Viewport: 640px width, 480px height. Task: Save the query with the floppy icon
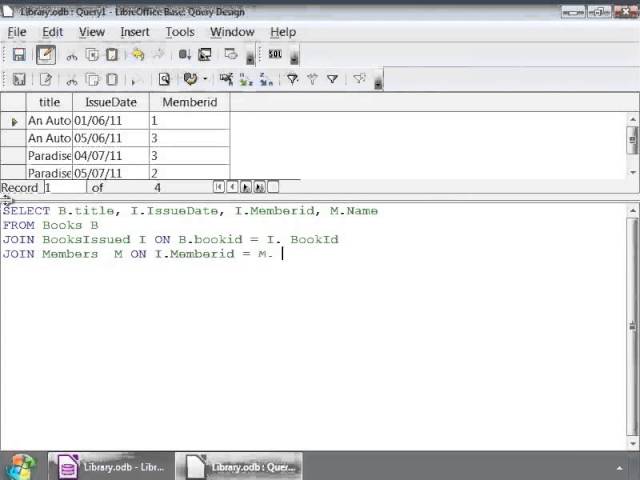(19, 54)
